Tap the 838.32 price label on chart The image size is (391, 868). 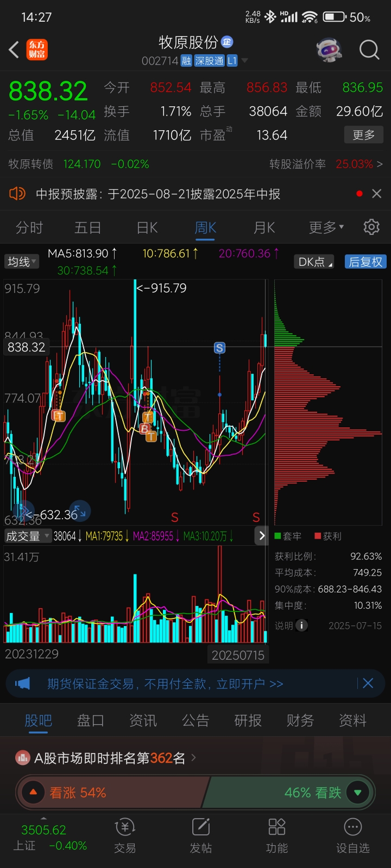tap(27, 347)
